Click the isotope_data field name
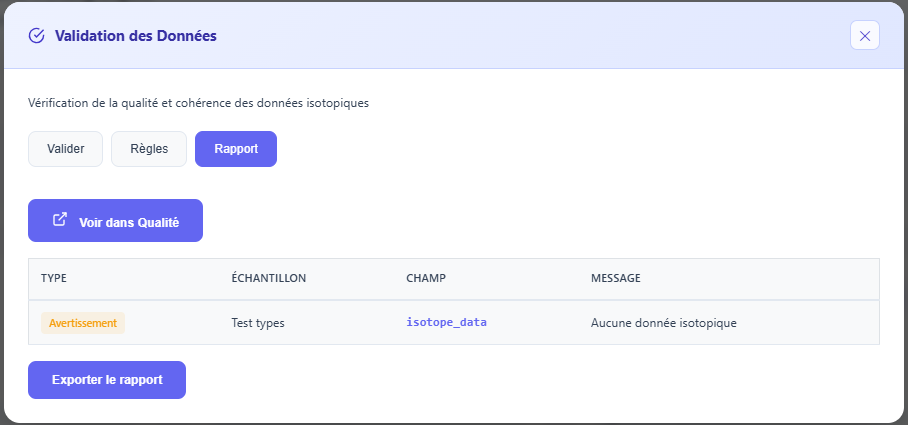 click(446, 323)
